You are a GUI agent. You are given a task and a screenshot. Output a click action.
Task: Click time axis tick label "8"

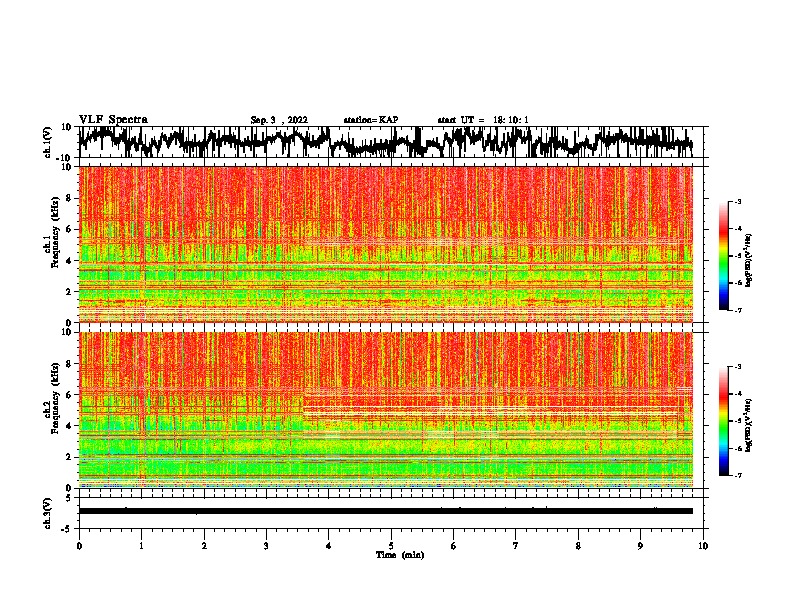578,546
